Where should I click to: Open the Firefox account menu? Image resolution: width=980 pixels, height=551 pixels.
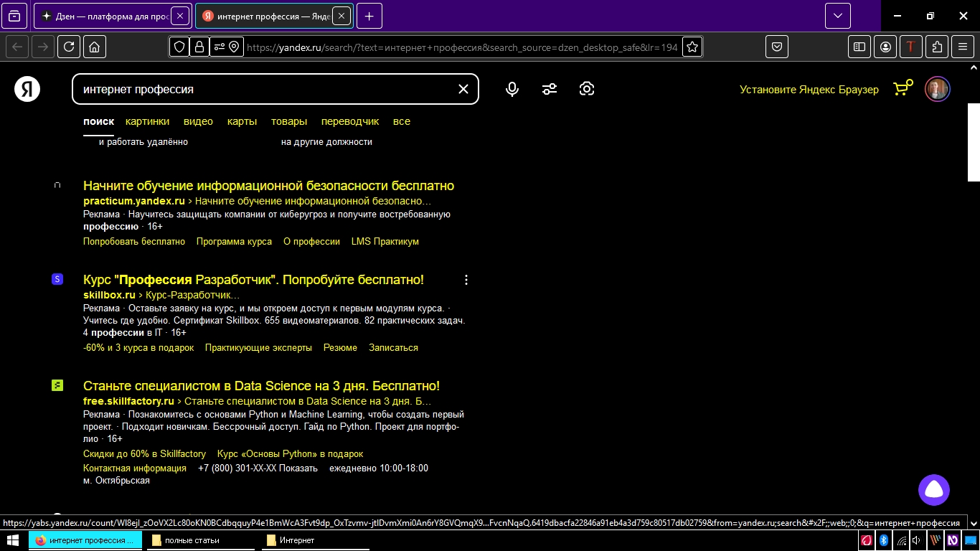885,47
